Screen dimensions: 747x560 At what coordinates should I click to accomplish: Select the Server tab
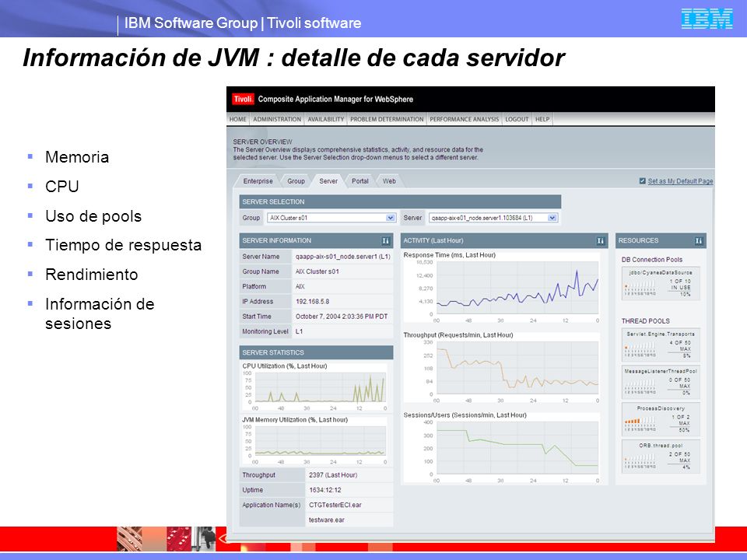(328, 181)
